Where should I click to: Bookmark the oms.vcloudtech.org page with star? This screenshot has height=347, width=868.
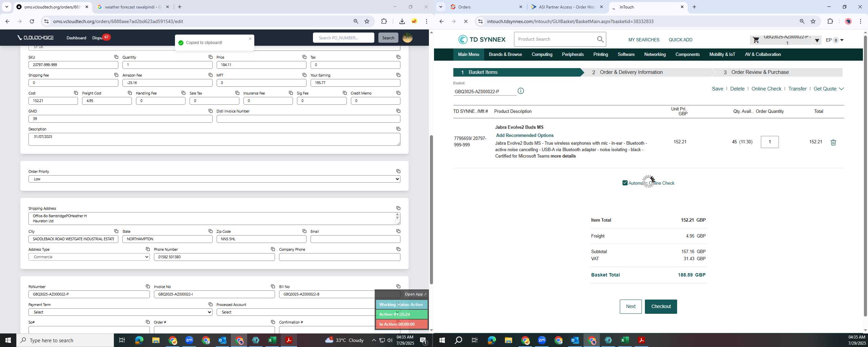[367, 21]
